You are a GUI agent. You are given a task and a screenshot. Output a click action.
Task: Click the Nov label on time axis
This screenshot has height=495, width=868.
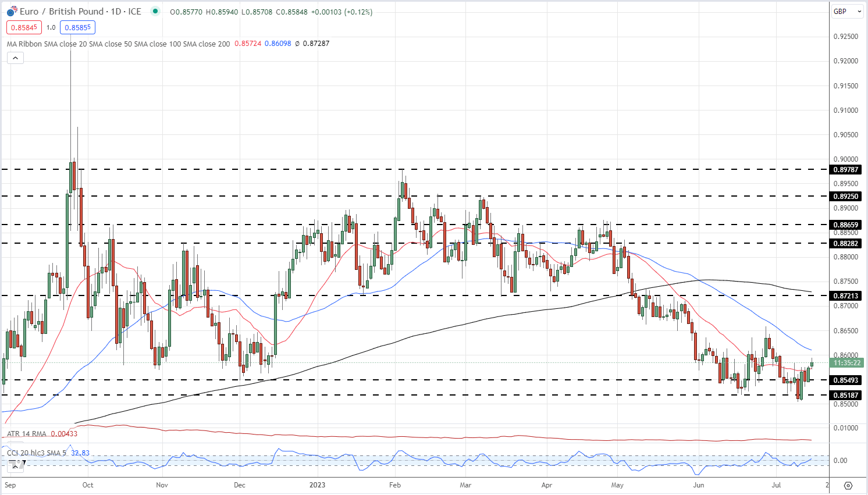coord(162,485)
